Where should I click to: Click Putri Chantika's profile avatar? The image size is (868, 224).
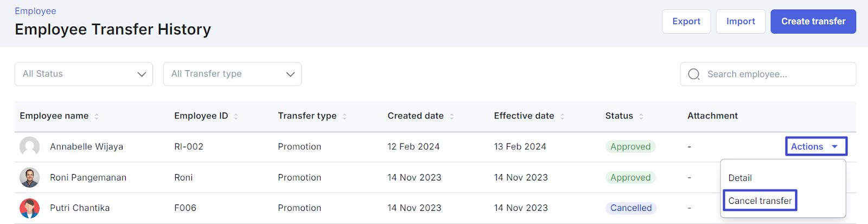[x=30, y=208]
